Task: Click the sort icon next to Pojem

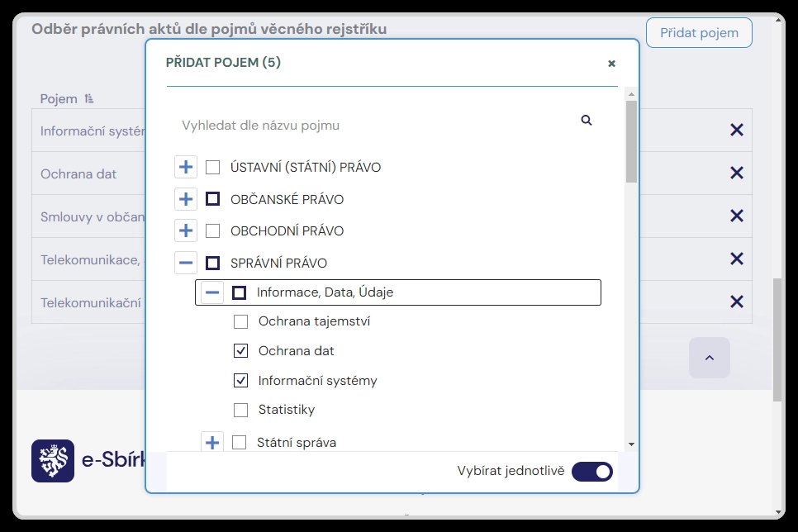Action: [89, 99]
